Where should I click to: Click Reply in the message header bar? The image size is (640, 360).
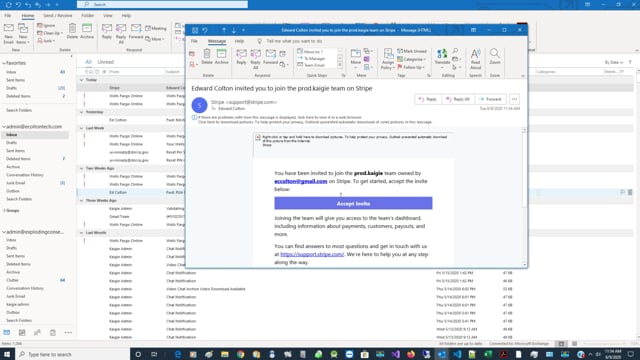428,99
